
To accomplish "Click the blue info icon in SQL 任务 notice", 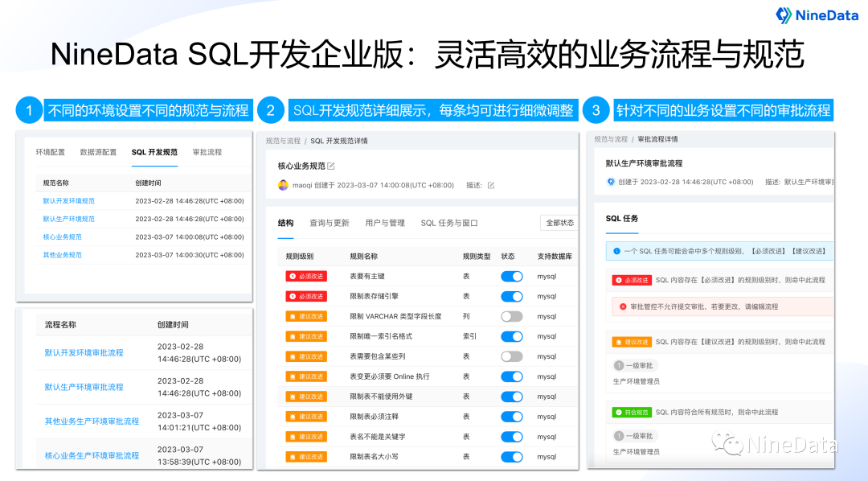I will tap(616, 251).
